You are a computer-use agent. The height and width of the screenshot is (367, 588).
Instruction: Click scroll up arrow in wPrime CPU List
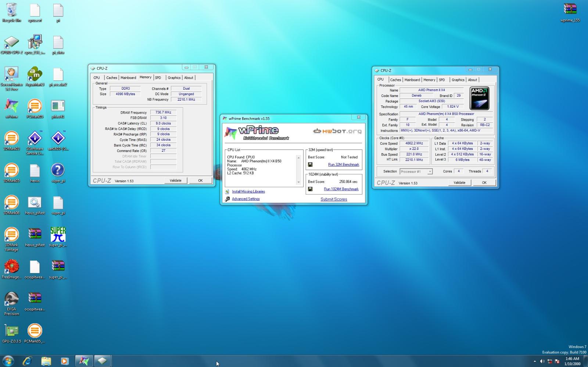click(298, 158)
